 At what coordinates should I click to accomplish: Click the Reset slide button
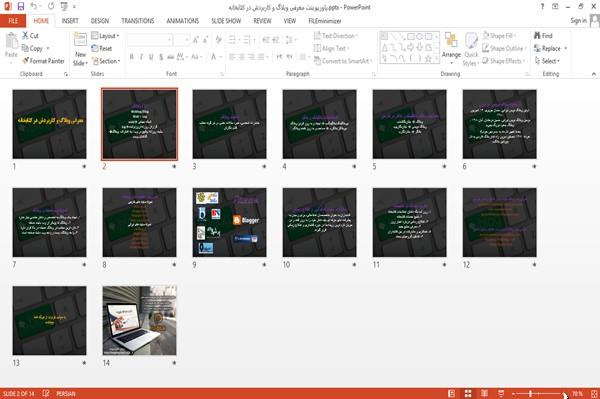tap(102, 48)
